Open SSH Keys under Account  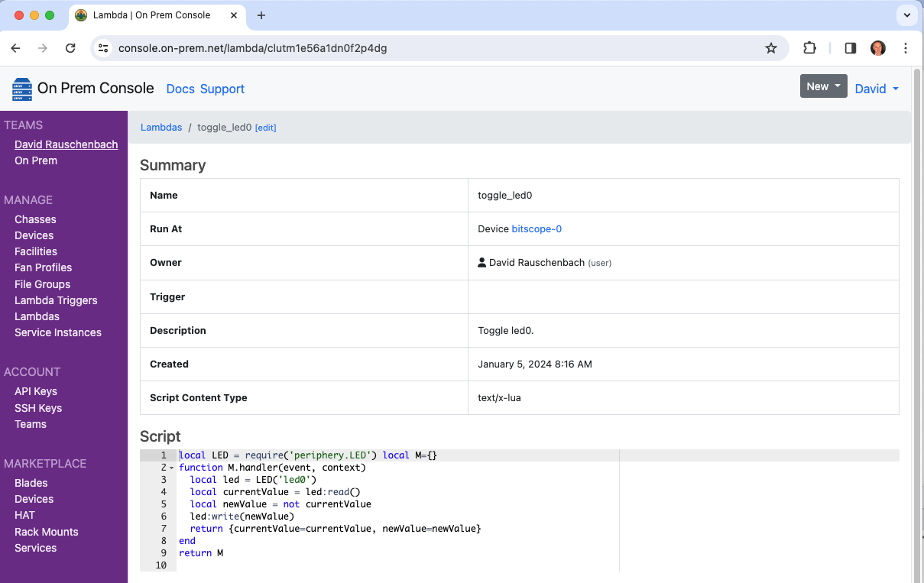(x=38, y=408)
